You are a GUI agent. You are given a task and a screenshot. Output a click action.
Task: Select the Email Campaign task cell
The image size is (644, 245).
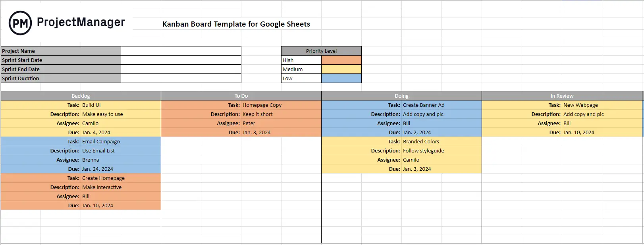click(121, 141)
